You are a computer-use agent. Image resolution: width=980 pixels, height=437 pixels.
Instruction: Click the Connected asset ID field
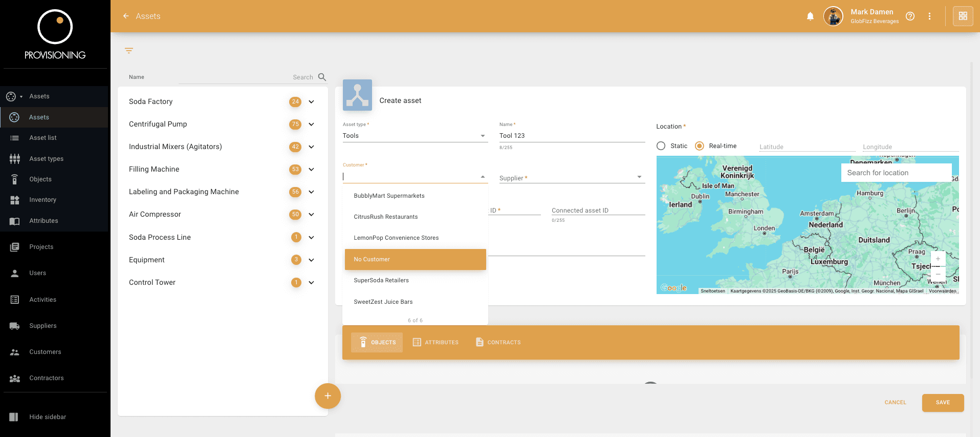pos(598,210)
